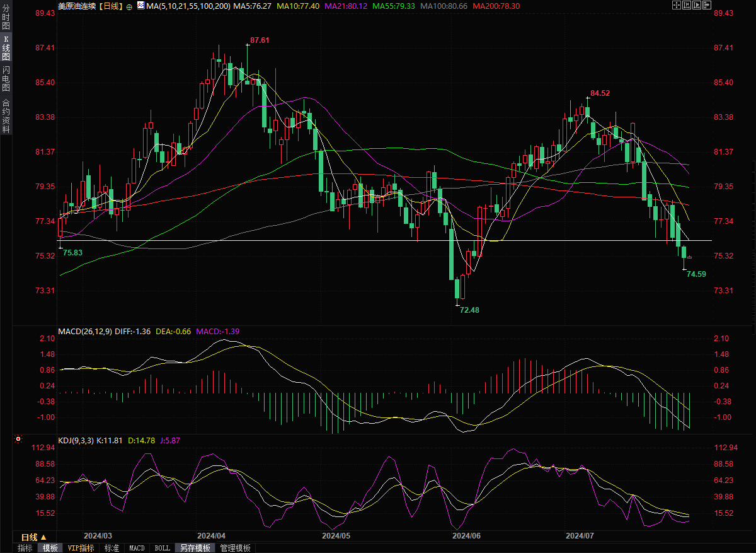
Task: Click the second chart toolbar icon with left-pointing arrow
Action: [x=686, y=6]
